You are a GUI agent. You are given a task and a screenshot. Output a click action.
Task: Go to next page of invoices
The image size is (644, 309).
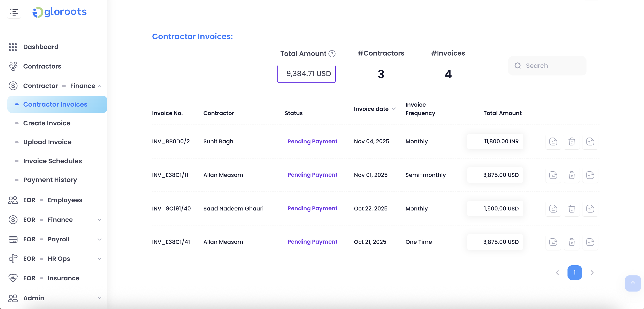tap(592, 273)
